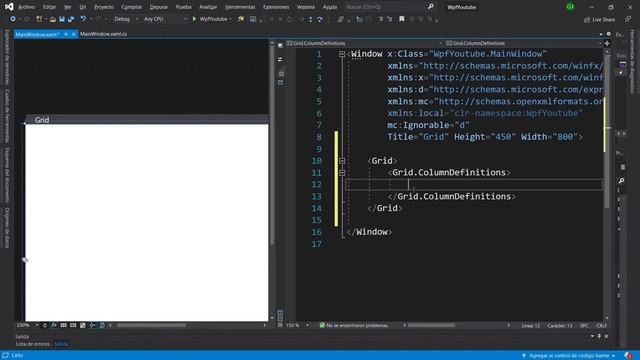
Task: Click the Open file folder icon
Action: [53, 19]
